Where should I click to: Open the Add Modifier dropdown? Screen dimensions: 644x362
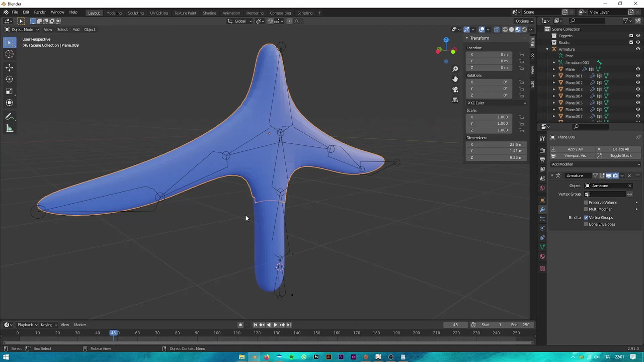pyautogui.click(x=596, y=164)
